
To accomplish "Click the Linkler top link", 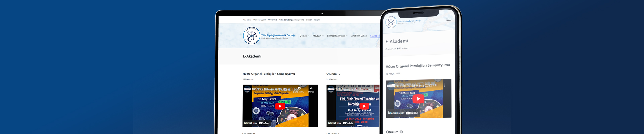I will coord(309,20).
